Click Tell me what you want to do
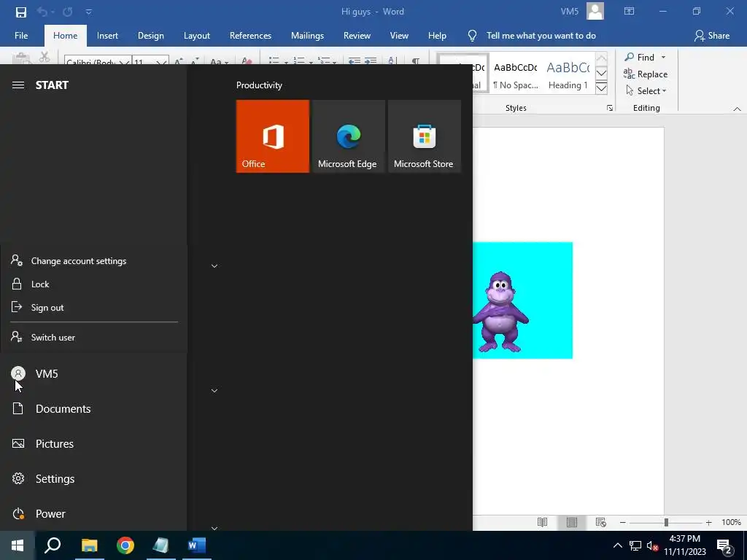The height and width of the screenshot is (560, 747). tap(541, 36)
